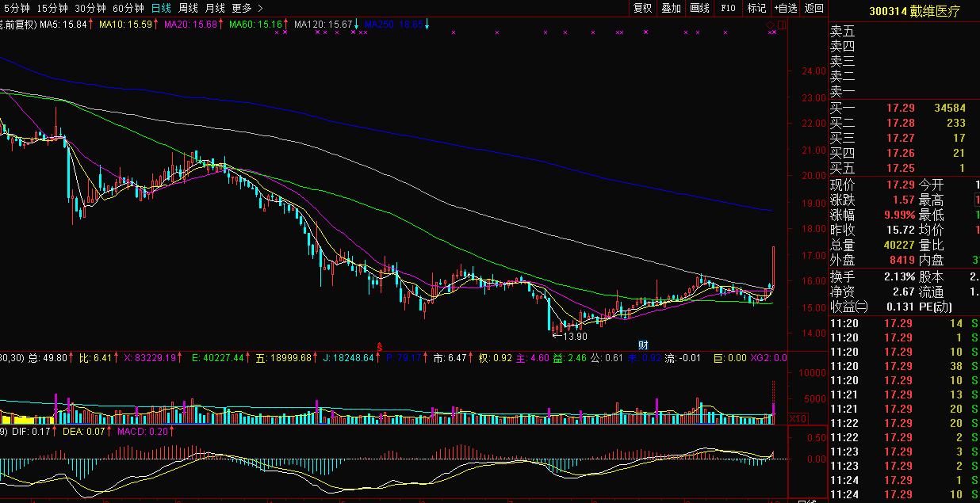Click the 13.90 low price arrow label
The height and width of the screenshot is (503, 980).
click(571, 337)
